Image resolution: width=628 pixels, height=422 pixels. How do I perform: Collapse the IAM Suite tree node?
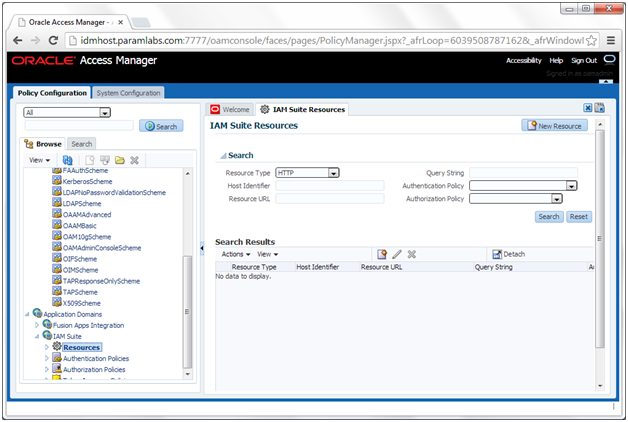click(37, 336)
